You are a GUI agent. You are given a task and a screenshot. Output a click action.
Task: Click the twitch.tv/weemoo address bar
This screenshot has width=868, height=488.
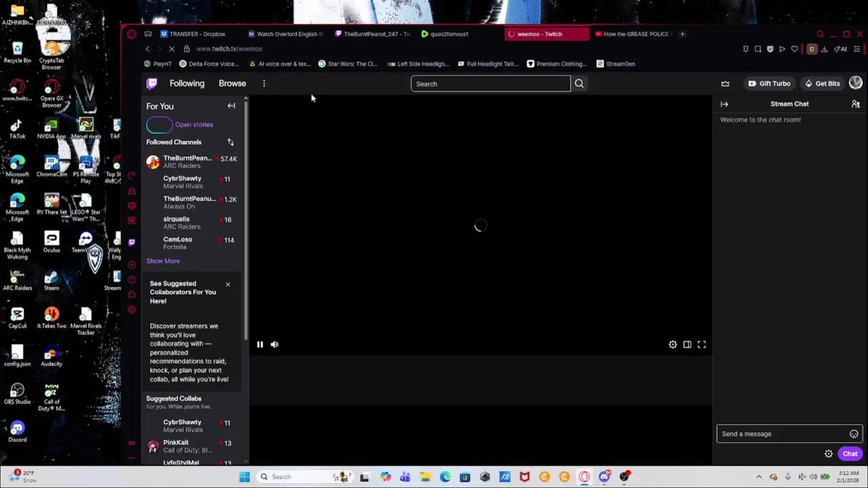(229, 49)
